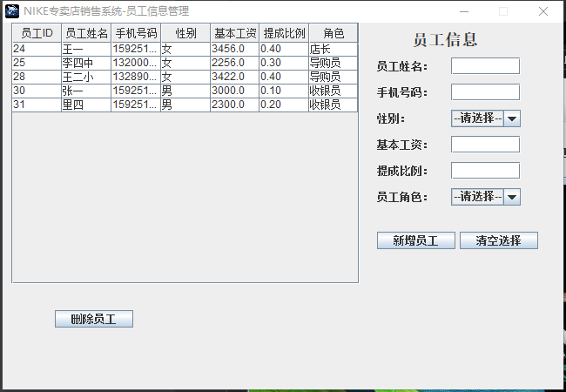566x392 pixels.
Task: Click phone number cell 132000...
Action: (x=136, y=63)
